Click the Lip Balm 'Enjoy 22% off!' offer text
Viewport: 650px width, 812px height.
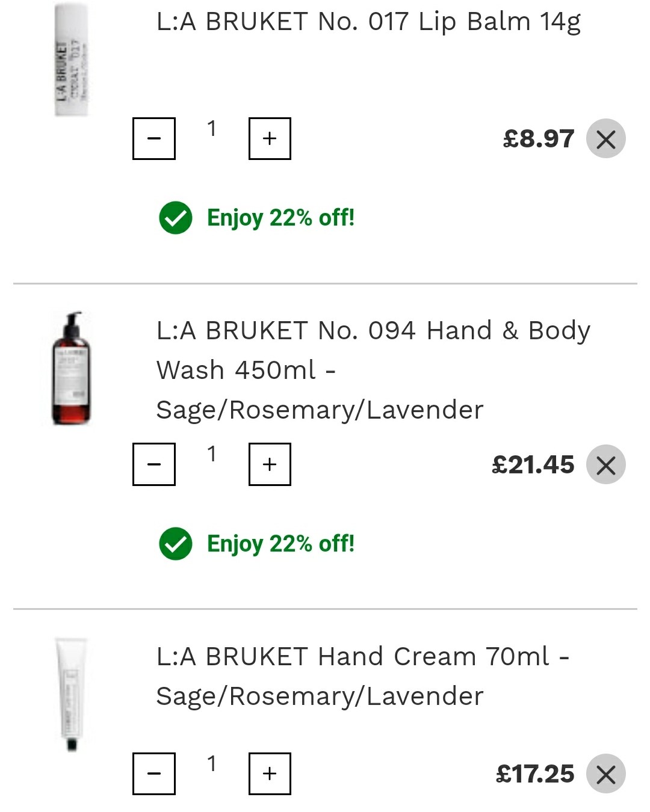(x=280, y=218)
